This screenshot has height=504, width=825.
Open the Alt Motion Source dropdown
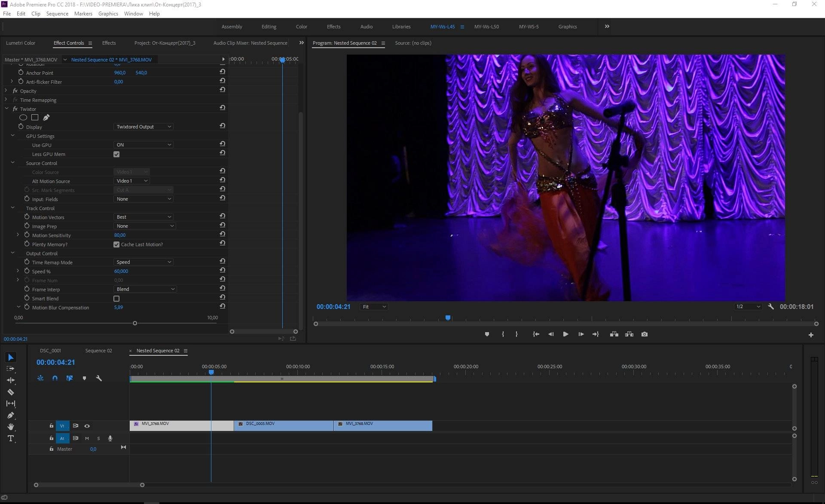point(131,181)
